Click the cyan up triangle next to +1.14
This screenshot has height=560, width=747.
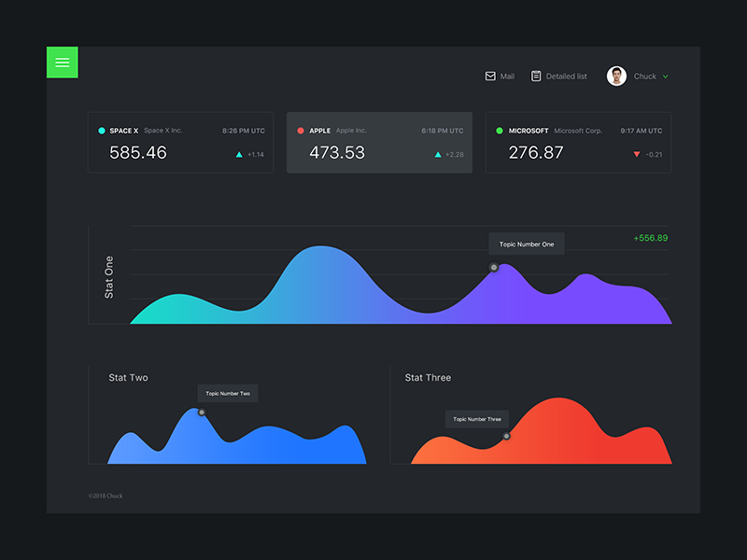(x=239, y=154)
